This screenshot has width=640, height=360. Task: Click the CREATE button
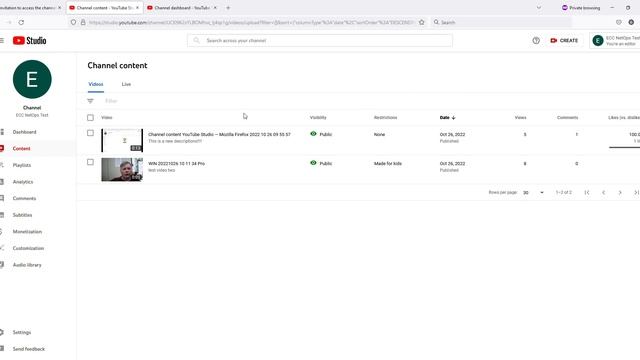coord(564,40)
